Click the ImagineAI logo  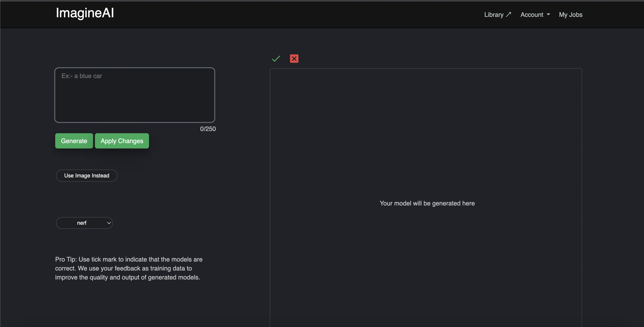85,13
